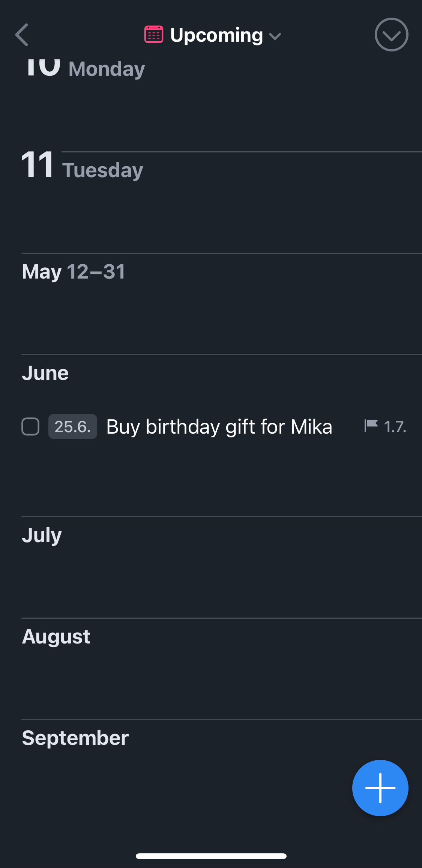Tap the blue plus add-task button
Viewport: 422px width, 868px height.
coord(380,788)
